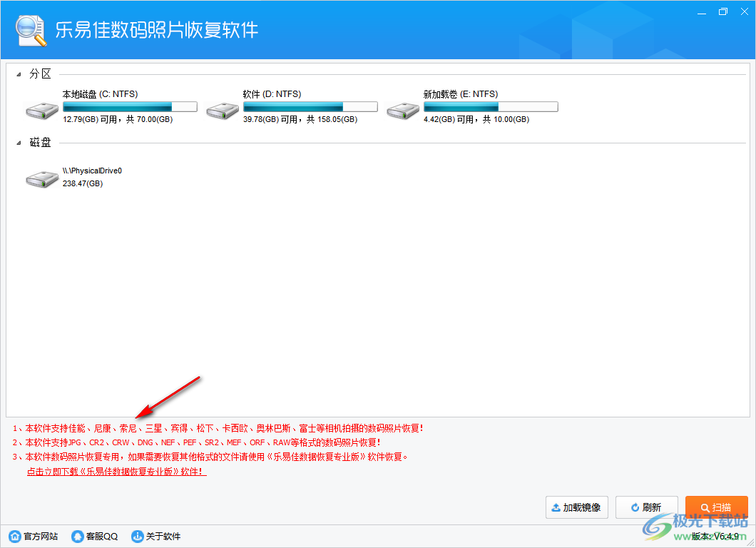Close the application window
The image size is (756, 548).
pyautogui.click(x=745, y=11)
